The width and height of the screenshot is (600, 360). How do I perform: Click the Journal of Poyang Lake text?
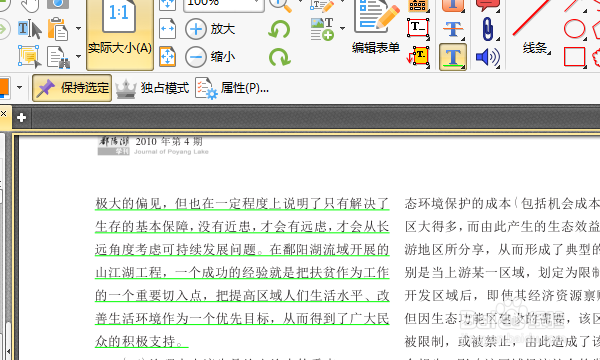(x=171, y=152)
